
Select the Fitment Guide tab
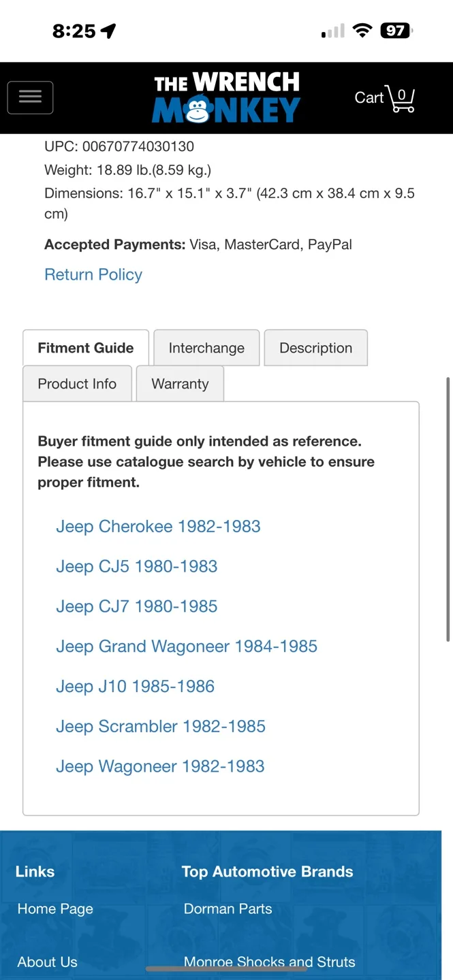click(86, 348)
